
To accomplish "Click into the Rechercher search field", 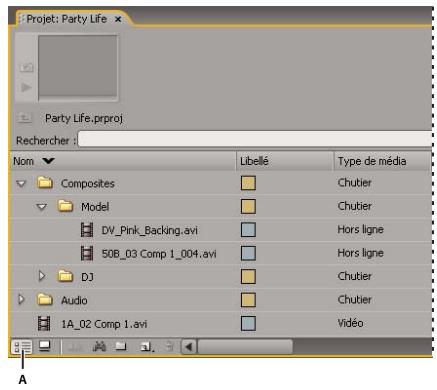I will [255, 139].
